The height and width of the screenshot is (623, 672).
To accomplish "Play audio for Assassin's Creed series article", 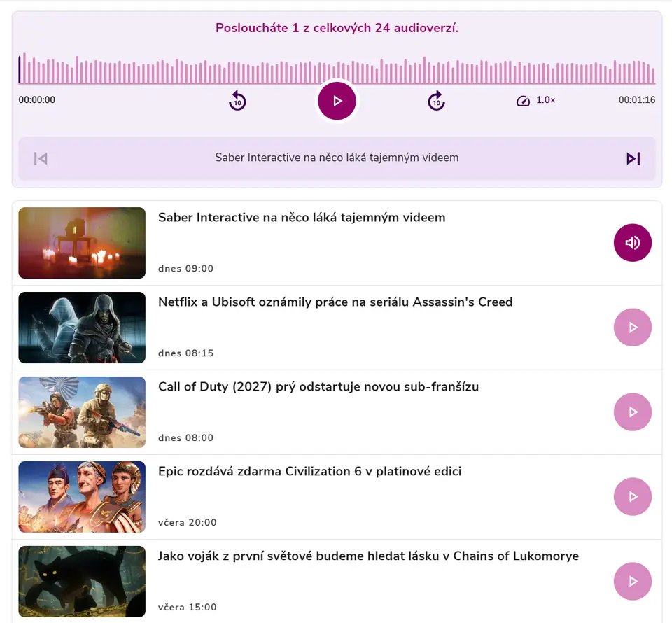I will tap(632, 328).
